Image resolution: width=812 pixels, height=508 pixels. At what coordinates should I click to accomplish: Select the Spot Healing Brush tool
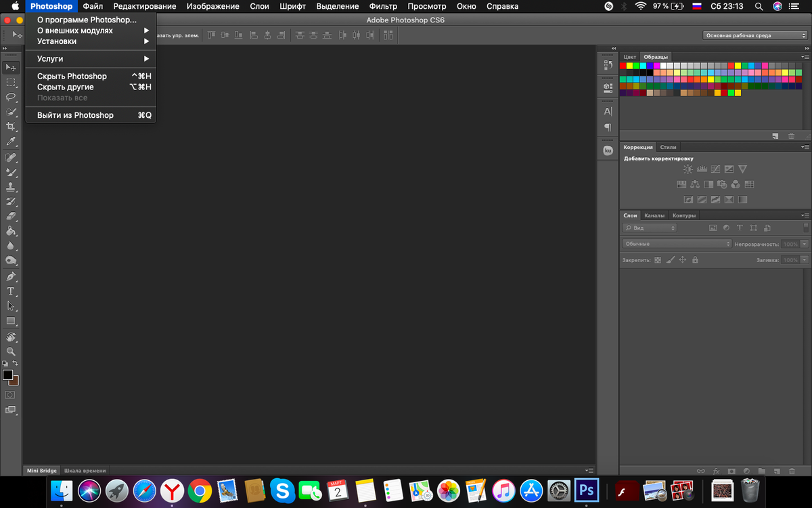coord(11,158)
